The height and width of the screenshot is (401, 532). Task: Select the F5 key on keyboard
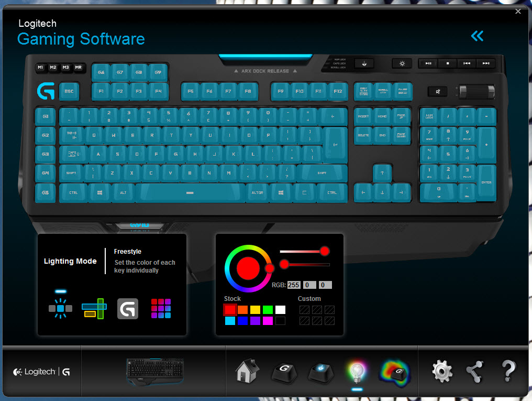click(191, 91)
